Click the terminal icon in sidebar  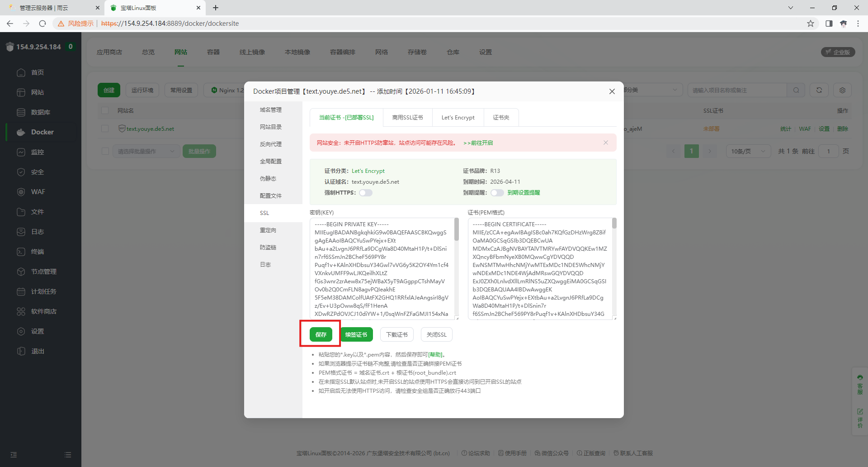pyautogui.click(x=21, y=252)
